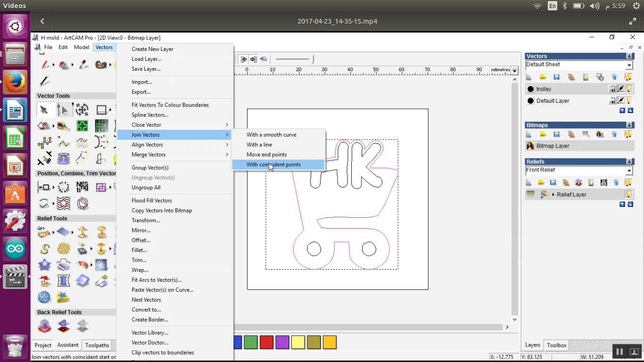Viewport: 644px width, 362px height.
Task: Toggle fullscreen for the video player
Action: pos(632,21)
